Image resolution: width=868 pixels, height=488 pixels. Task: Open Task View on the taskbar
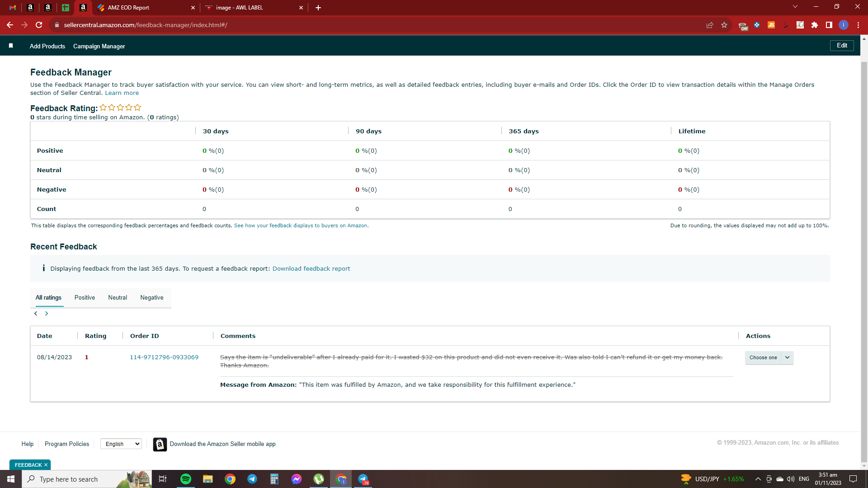coord(163,479)
